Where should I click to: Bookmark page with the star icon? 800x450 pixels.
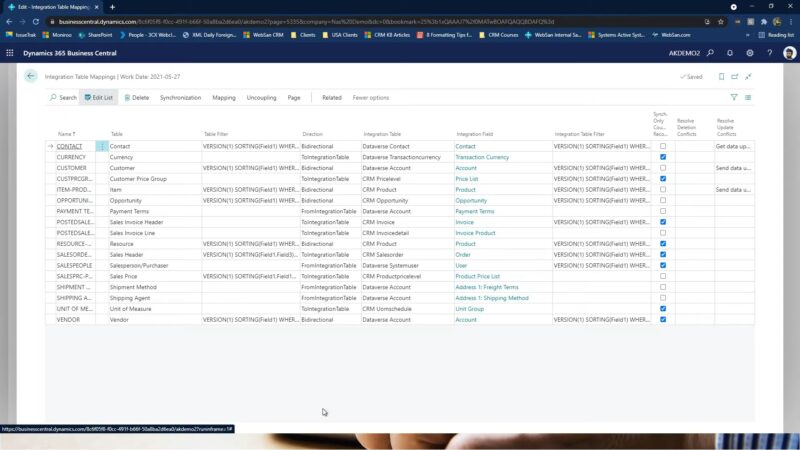tap(720, 22)
